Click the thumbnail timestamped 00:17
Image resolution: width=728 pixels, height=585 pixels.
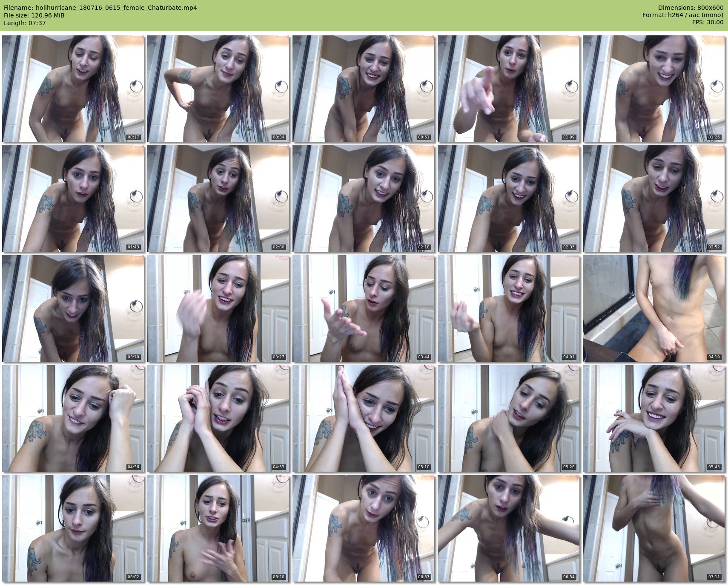(x=73, y=89)
